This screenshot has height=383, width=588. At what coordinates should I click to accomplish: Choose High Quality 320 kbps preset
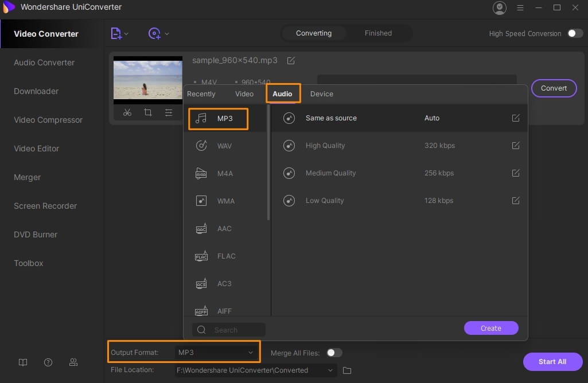click(399, 146)
